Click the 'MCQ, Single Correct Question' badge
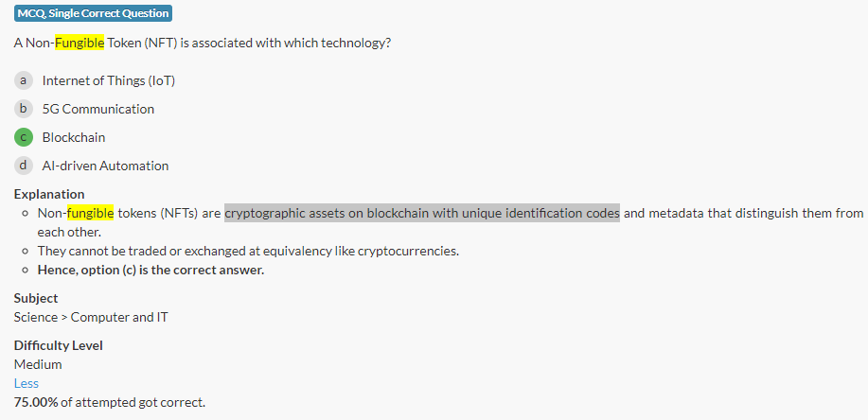 click(93, 13)
